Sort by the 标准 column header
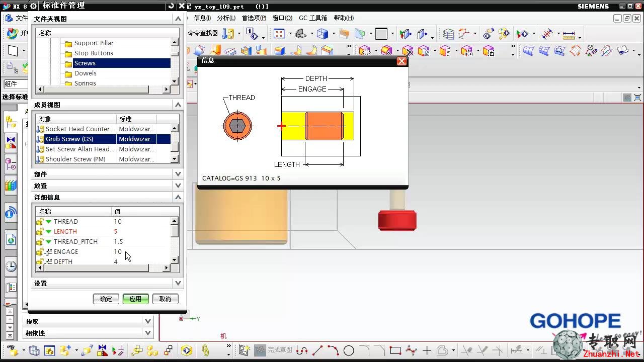Viewport: 644px width, 362px height. pyautogui.click(x=136, y=119)
